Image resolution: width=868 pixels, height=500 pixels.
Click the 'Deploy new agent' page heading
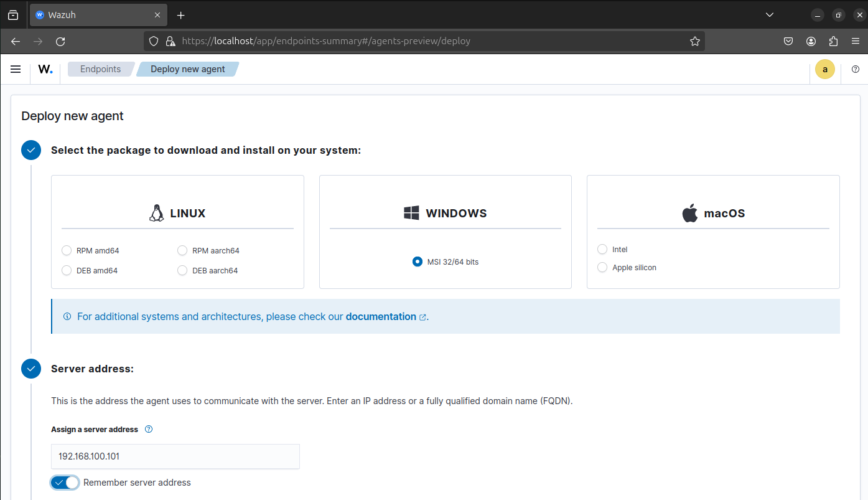pos(72,116)
